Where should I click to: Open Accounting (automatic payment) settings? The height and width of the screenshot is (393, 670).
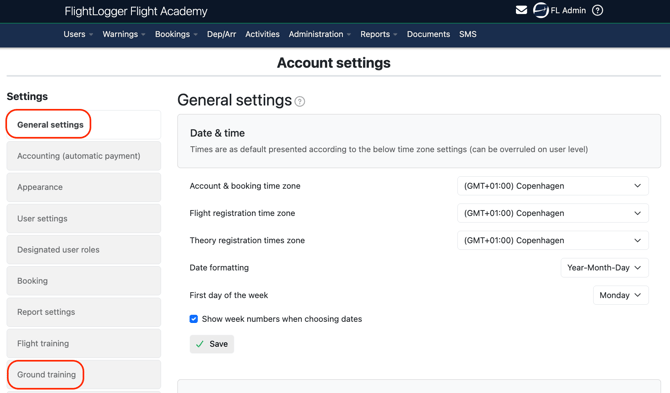pyautogui.click(x=84, y=156)
